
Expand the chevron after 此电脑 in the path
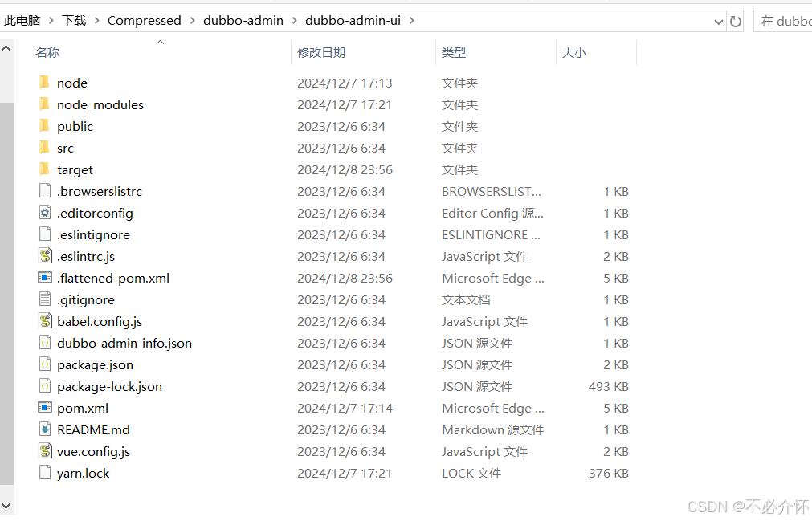coord(51,21)
